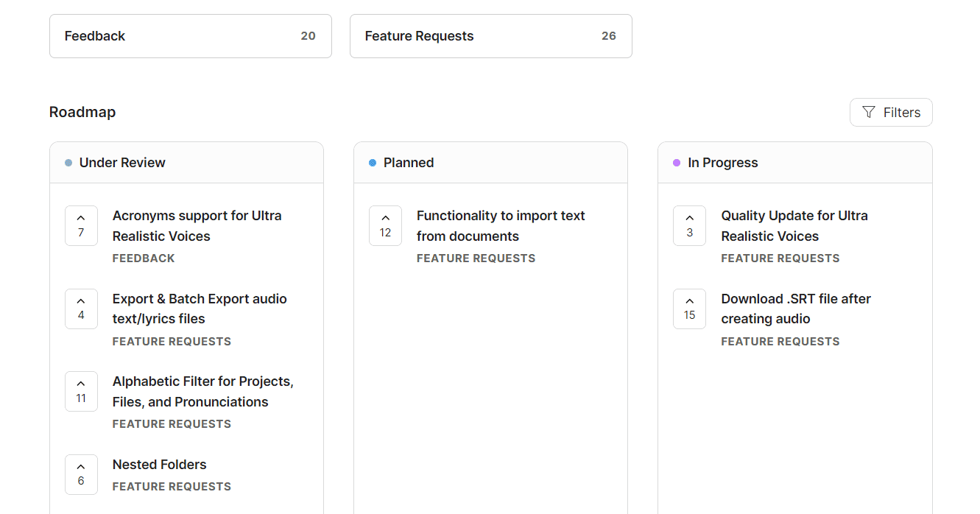Open Alphabetic Filter for Projects post title
This screenshot has height=514, width=980.
tap(202, 392)
